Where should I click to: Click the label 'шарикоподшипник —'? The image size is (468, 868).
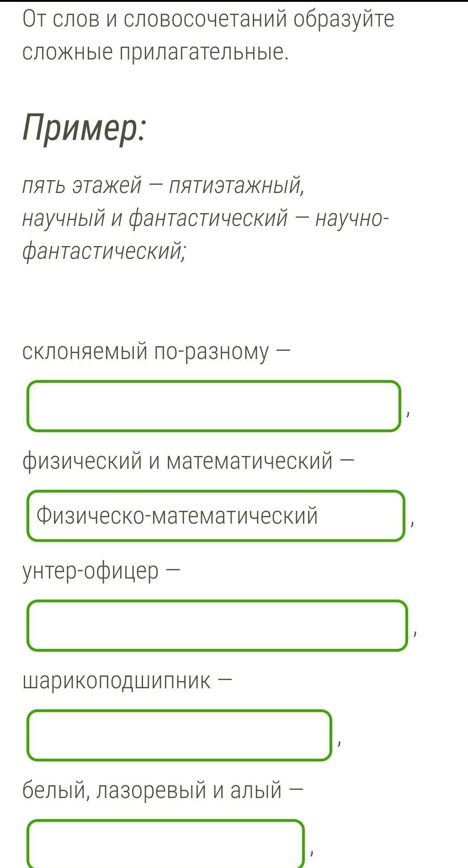(127, 681)
